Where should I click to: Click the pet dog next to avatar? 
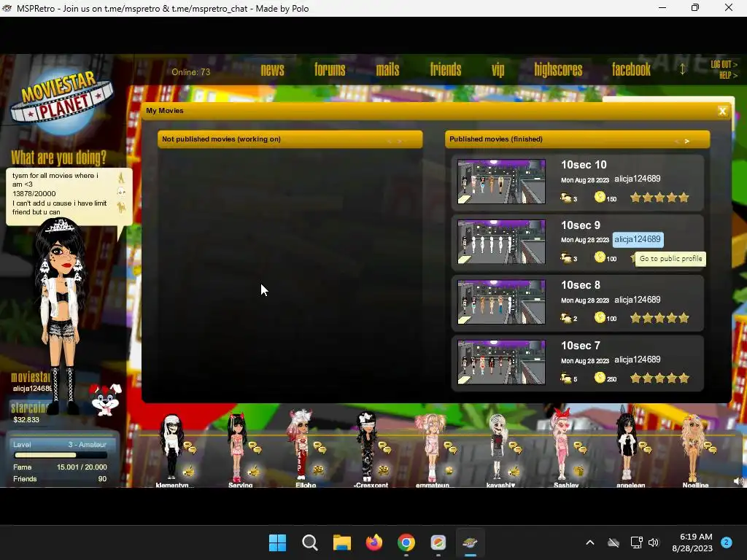point(106,399)
